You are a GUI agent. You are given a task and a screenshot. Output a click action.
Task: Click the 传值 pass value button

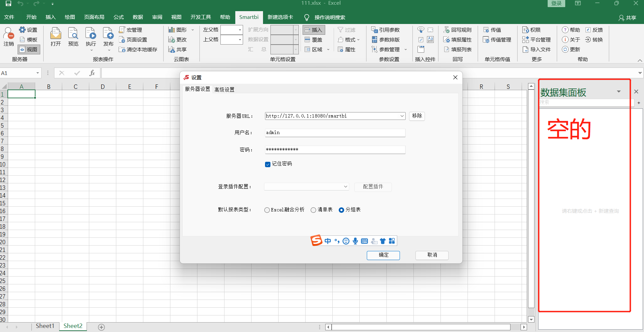tap(492, 30)
